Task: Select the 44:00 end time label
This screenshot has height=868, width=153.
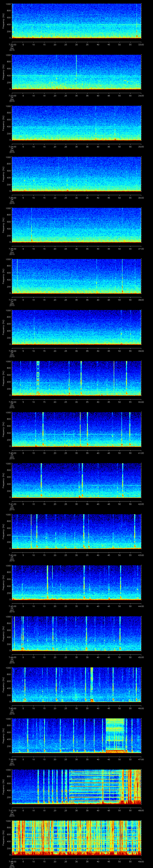Action: tap(141, 606)
